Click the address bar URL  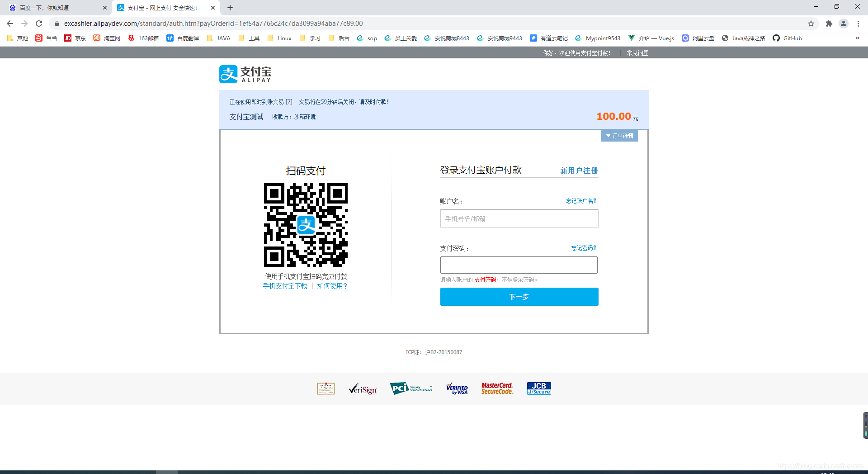213,24
